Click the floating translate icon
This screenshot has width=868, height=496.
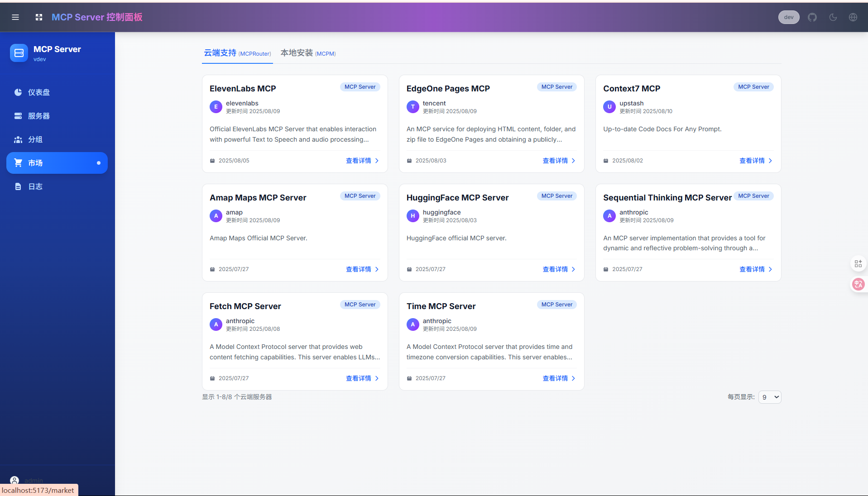point(858,284)
